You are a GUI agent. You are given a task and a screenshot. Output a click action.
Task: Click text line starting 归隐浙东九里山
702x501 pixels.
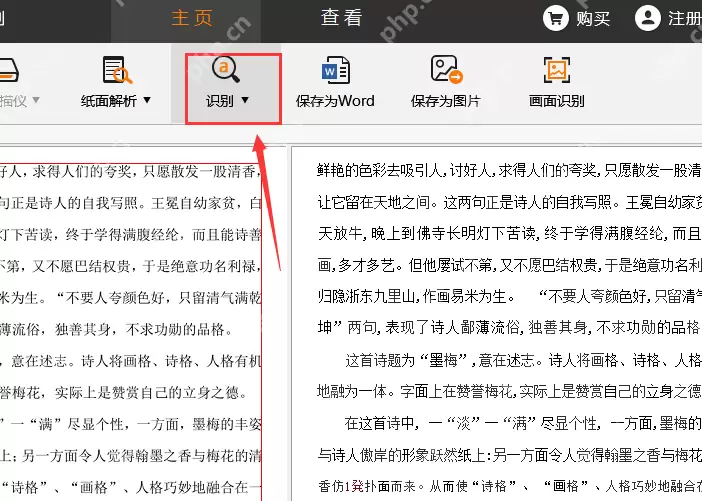pos(509,296)
